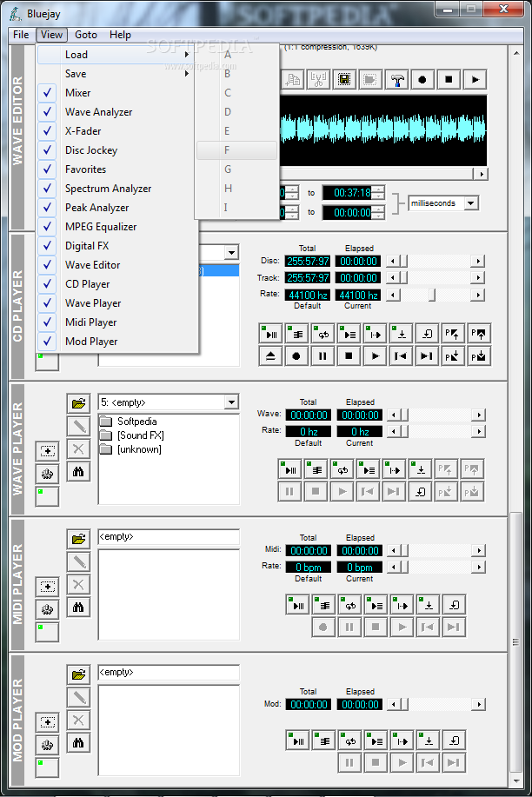532x797 pixels.
Task: Click the binoculars search icon in Wave Player
Action: click(78, 472)
